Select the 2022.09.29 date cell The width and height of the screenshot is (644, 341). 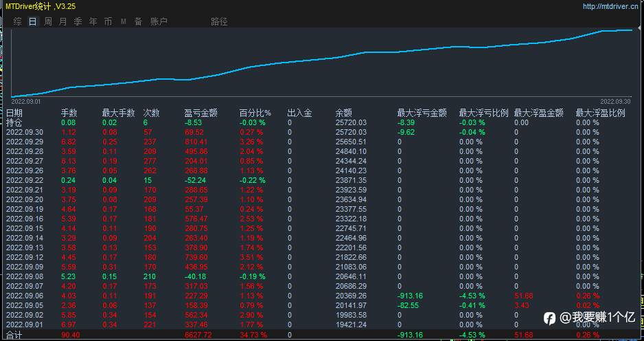click(25, 142)
